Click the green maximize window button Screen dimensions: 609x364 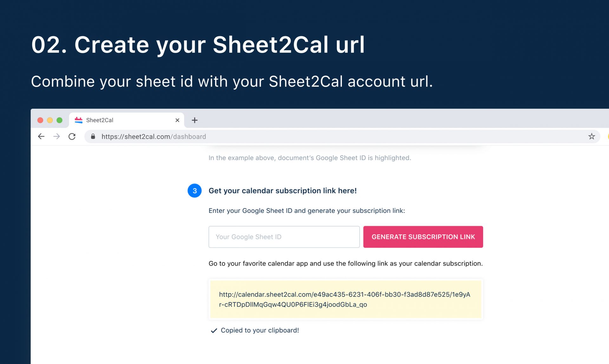(59, 120)
